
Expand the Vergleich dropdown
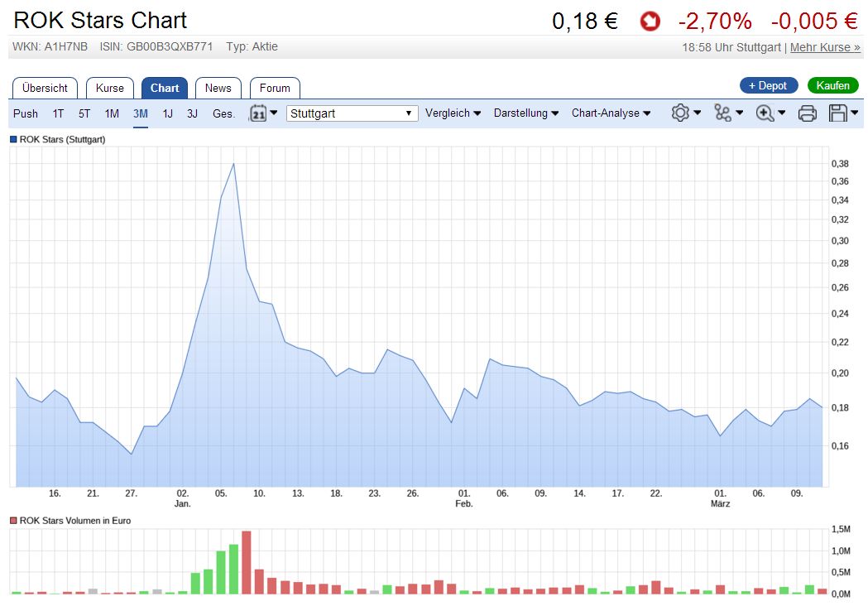pos(453,113)
